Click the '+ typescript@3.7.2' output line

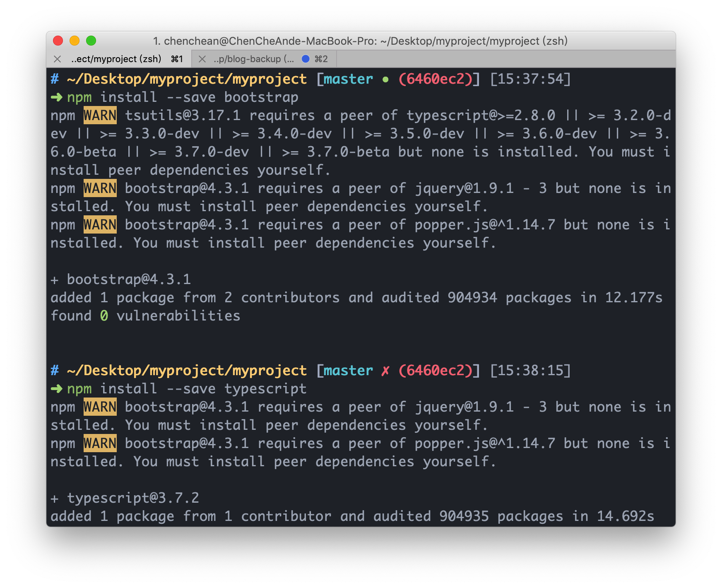(x=125, y=498)
